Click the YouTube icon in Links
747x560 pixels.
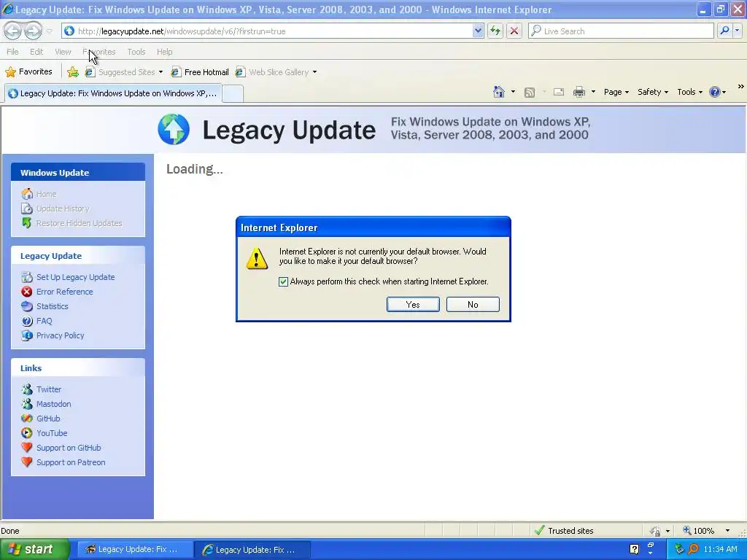tap(27, 433)
